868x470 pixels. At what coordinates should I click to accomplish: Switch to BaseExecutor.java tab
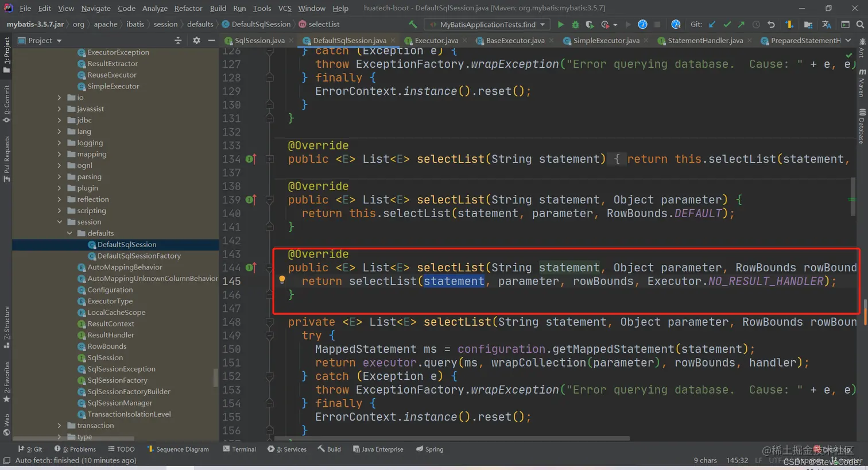point(514,40)
